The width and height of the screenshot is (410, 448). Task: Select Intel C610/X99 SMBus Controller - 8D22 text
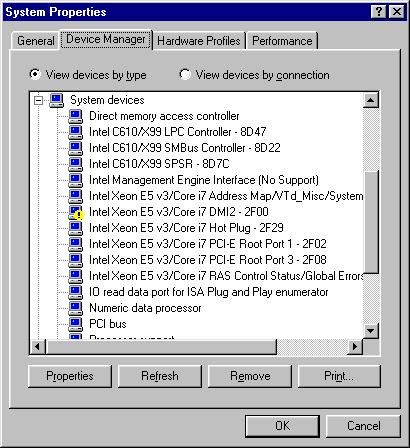point(185,148)
